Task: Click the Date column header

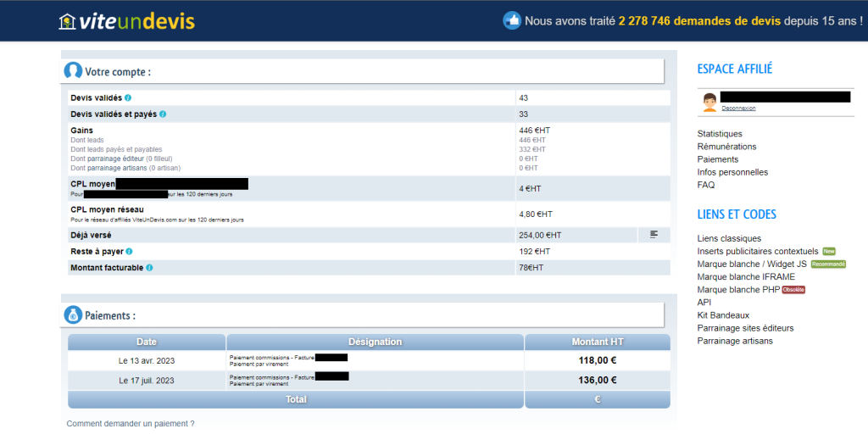Action: pos(146,342)
